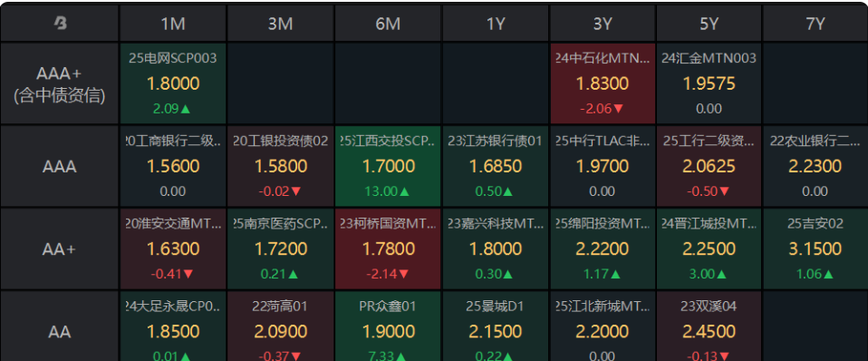Click the 25景城D1 bond cell
This screenshot has width=868, height=361.
(495, 326)
